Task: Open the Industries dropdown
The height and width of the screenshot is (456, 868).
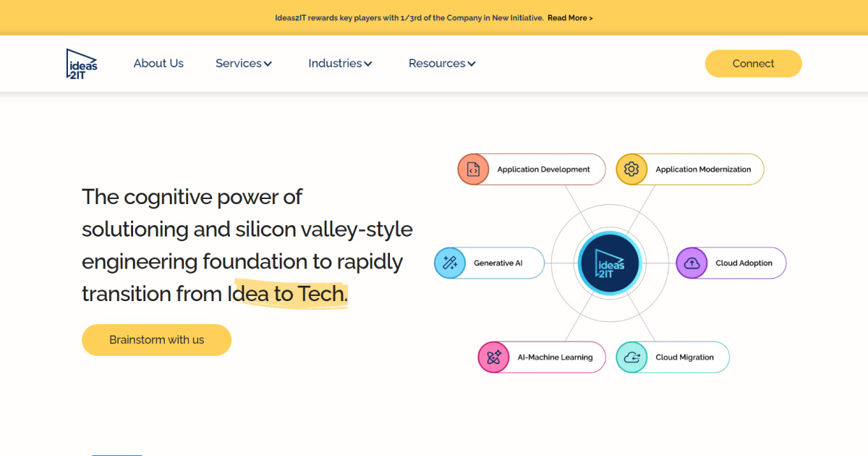Action: coord(340,63)
